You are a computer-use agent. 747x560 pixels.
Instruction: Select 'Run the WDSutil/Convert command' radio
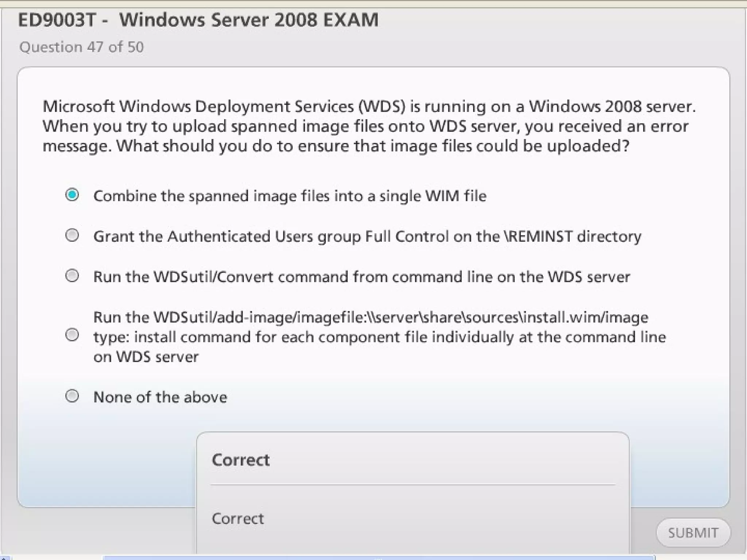[x=72, y=276]
